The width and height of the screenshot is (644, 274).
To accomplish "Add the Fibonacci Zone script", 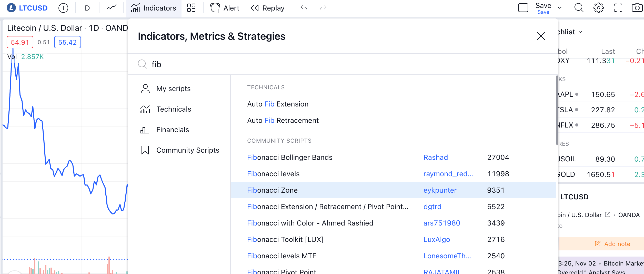I will [393, 190].
